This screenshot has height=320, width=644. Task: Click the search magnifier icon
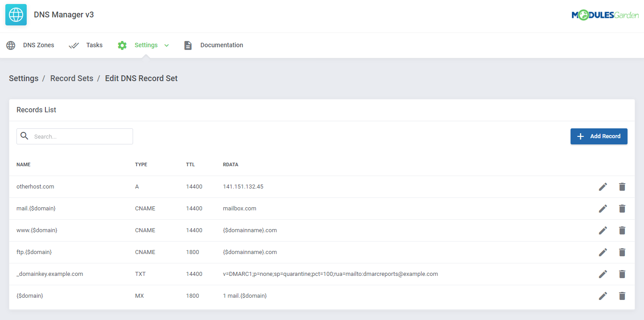pyautogui.click(x=24, y=136)
